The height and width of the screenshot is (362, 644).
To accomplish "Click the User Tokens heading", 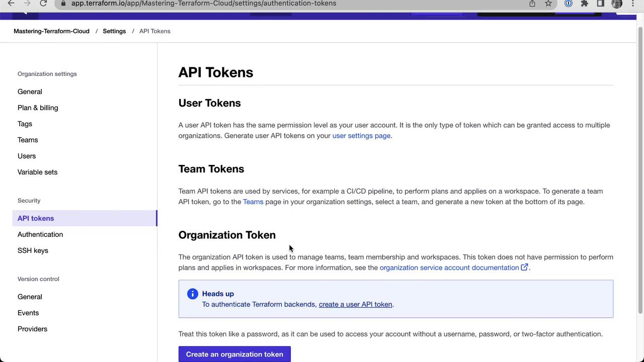I will 210,103.
